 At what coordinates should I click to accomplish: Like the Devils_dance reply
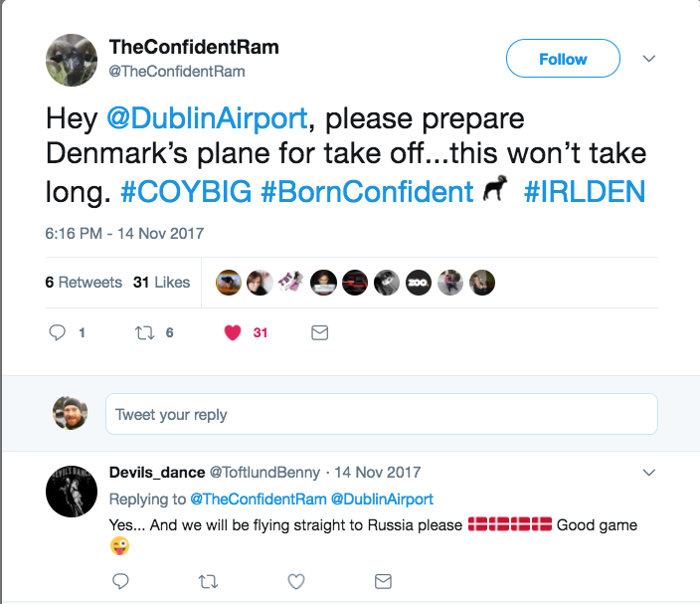[x=295, y=580]
